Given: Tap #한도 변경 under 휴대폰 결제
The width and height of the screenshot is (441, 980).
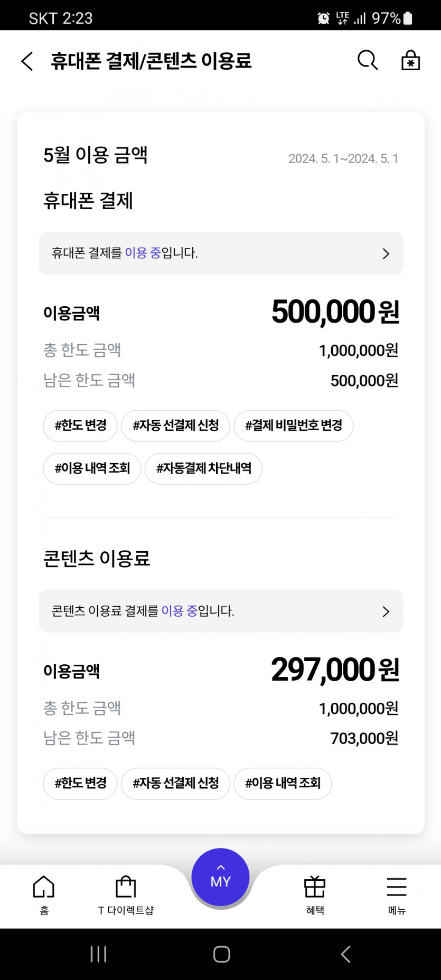Looking at the screenshot, I should click(x=80, y=426).
